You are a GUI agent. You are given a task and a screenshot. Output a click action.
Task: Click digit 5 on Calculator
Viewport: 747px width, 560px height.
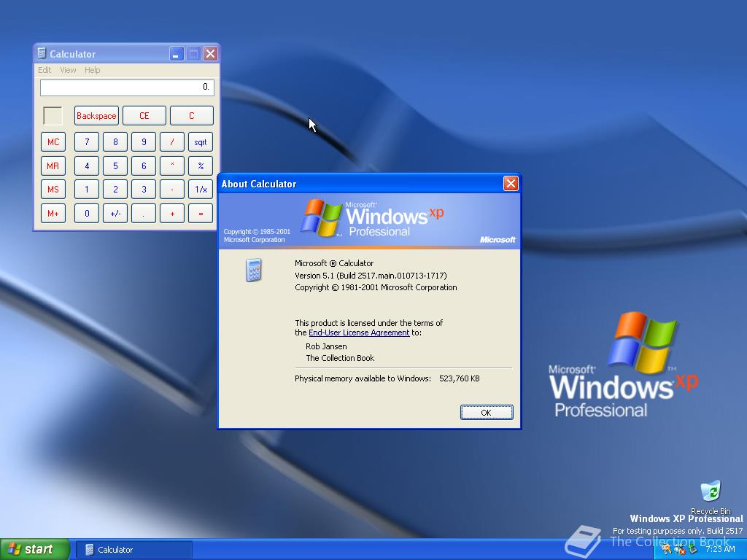coord(115,166)
